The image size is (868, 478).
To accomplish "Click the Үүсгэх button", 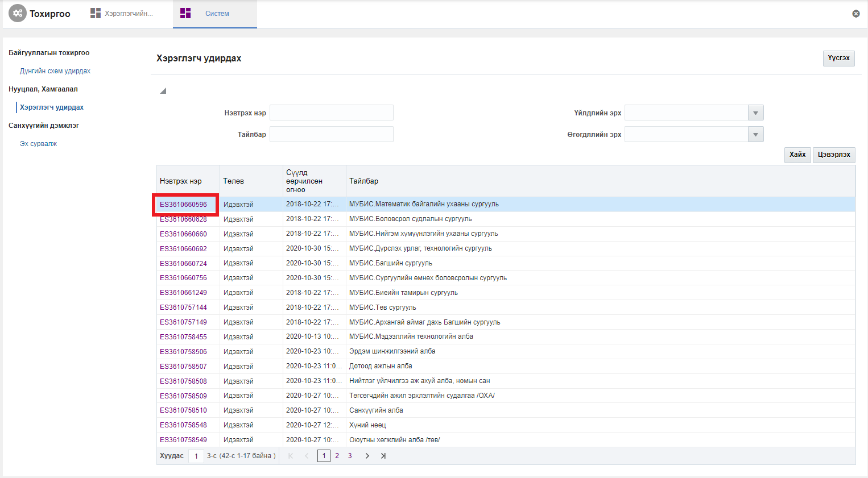I will pos(838,58).
